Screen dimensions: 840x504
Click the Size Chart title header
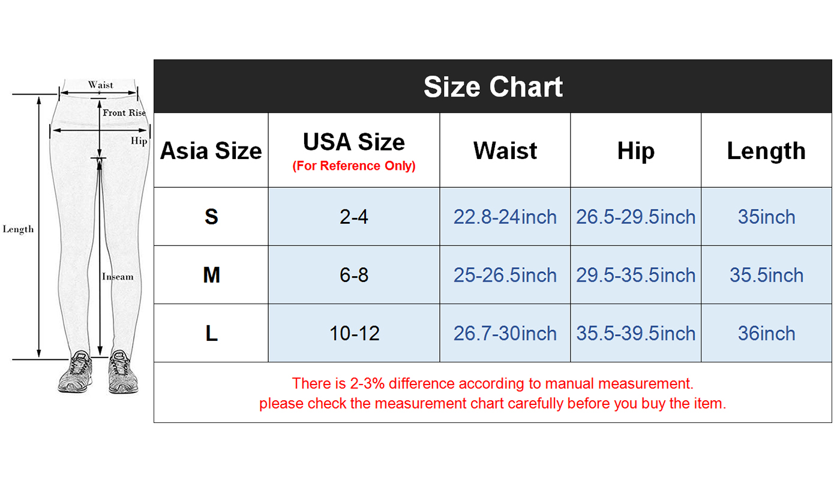pos(493,87)
